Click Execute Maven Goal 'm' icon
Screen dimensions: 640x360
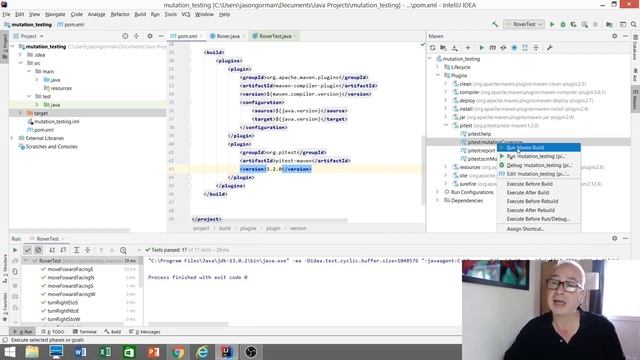493,48
